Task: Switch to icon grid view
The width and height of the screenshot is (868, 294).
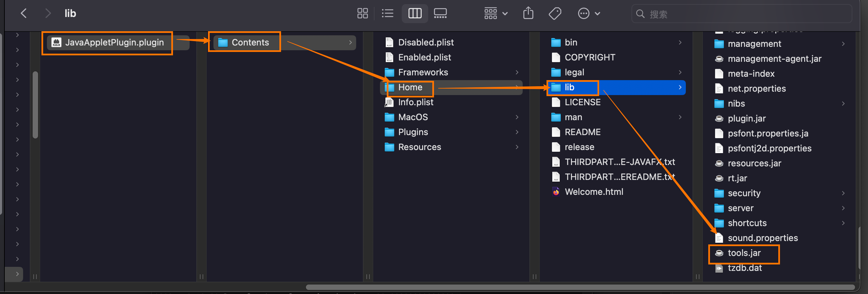Action: 362,14
